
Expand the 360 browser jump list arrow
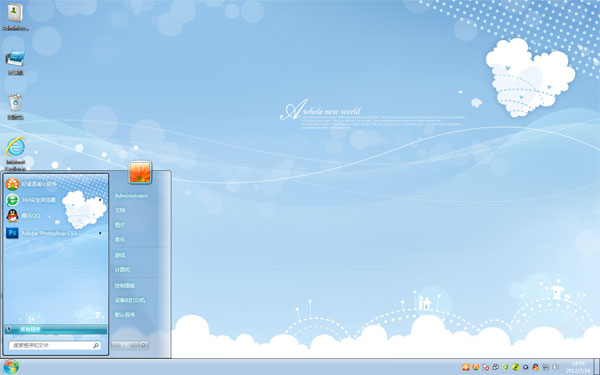(101, 200)
